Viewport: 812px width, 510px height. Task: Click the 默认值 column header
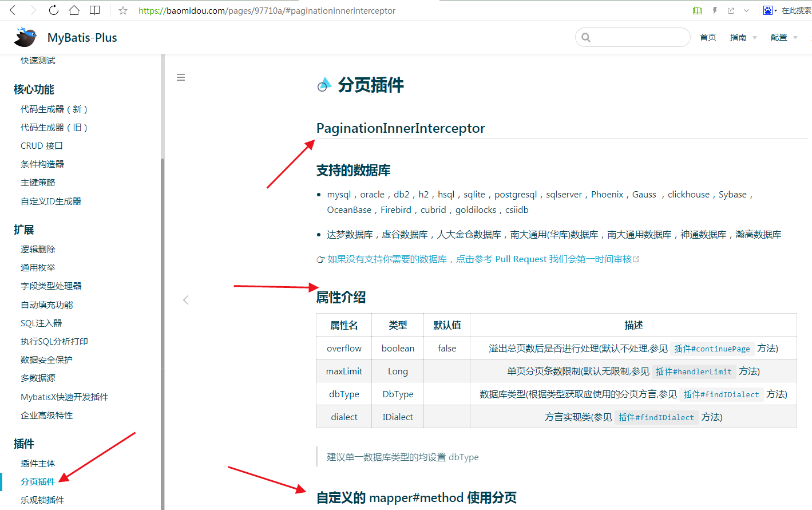(447, 325)
